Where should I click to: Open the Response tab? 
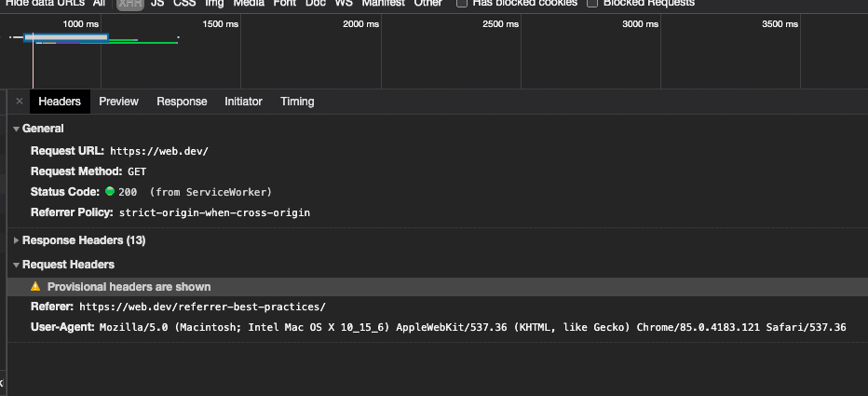[x=182, y=102]
